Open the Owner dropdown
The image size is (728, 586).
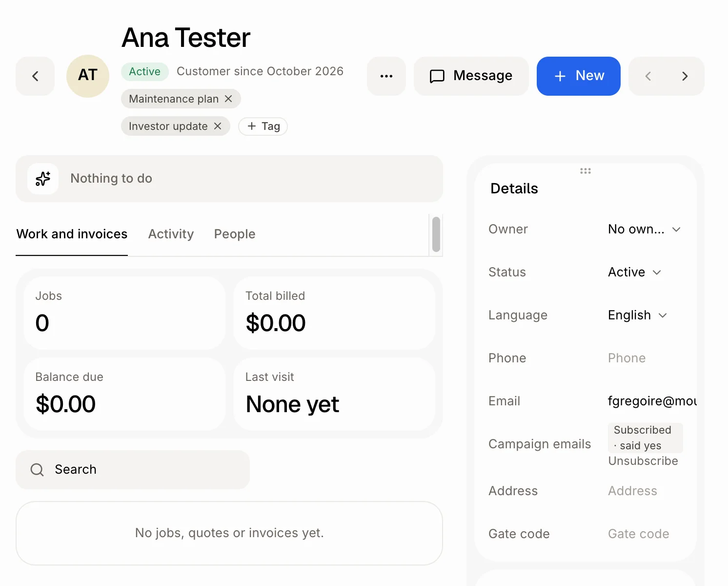pos(644,230)
